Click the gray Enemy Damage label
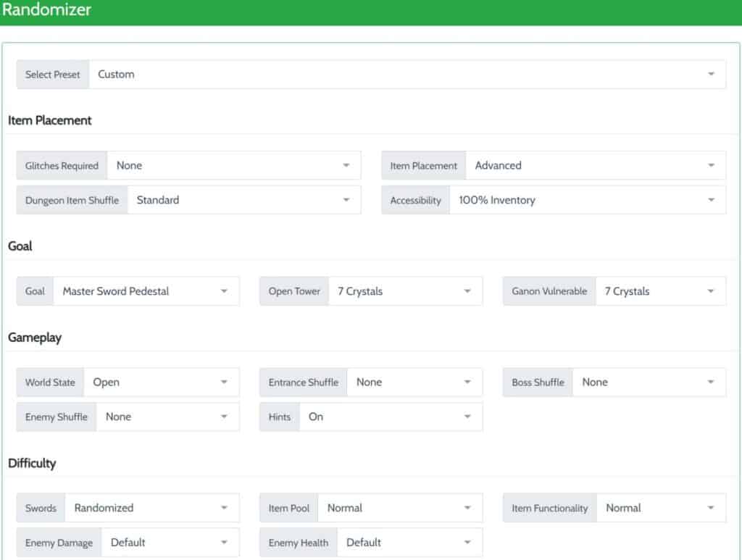Screen dimensions: 742x560 [x=59, y=543]
